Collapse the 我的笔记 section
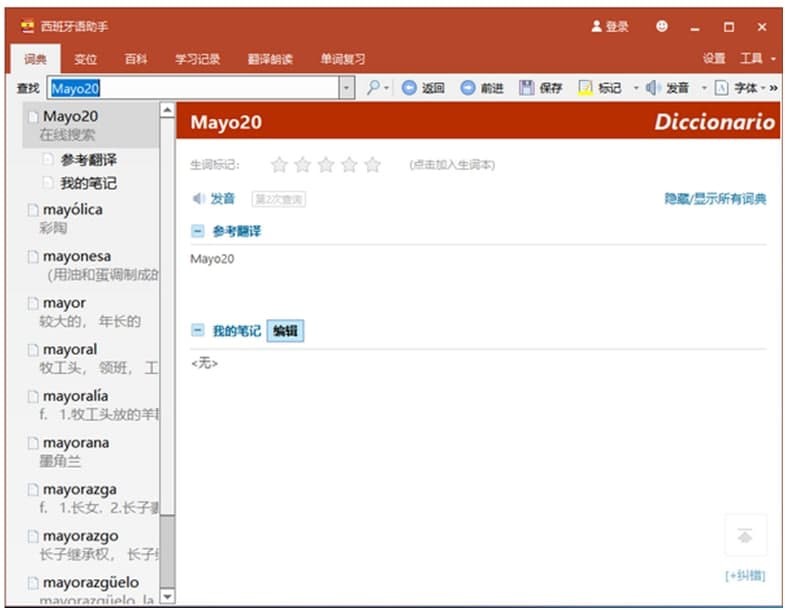785x610 pixels. coord(197,331)
